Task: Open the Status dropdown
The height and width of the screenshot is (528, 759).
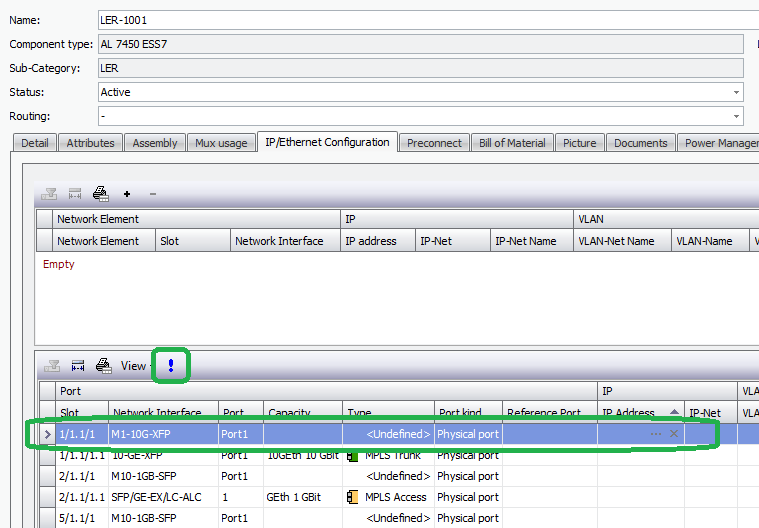Action: tap(736, 92)
